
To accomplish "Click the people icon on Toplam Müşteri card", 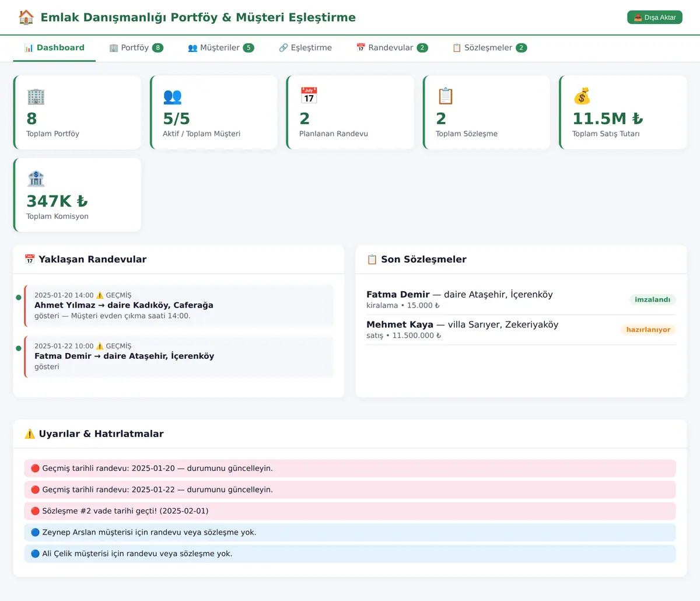I will tap(172, 96).
